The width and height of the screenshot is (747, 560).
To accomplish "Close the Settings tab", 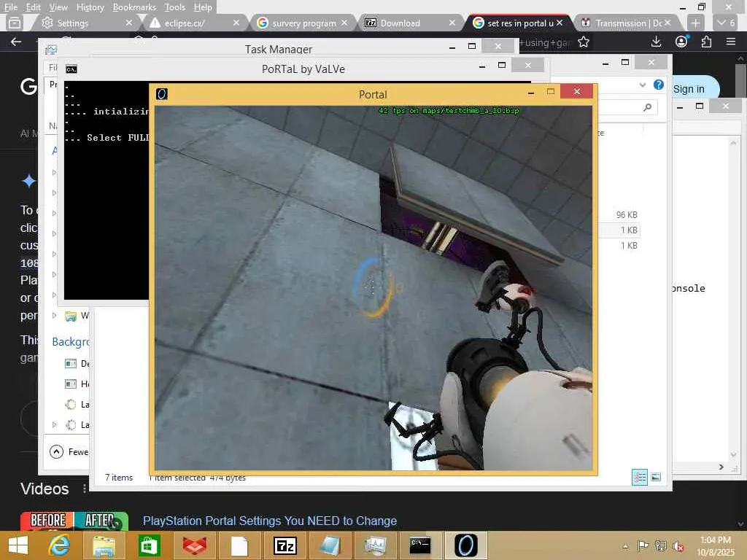I will pyautogui.click(x=128, y=23).
